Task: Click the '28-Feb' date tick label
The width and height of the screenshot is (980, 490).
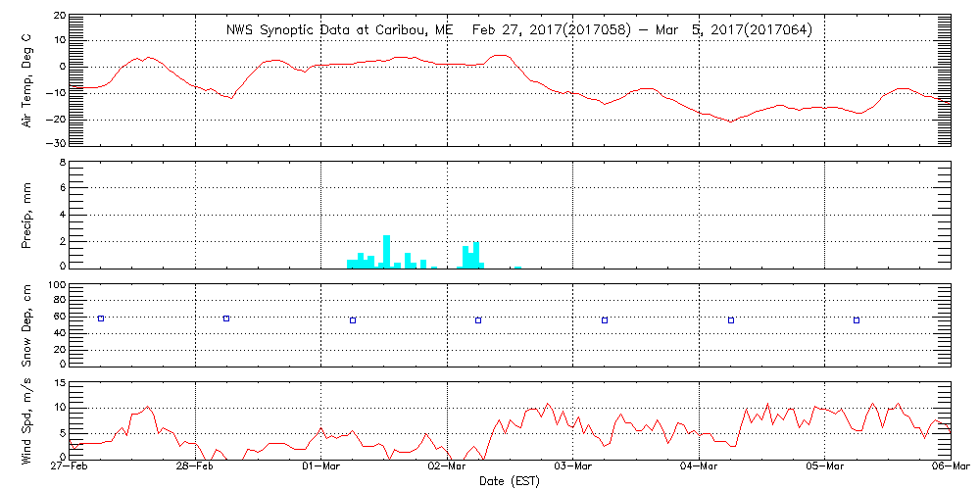Action: pyautogui.click(x=196, y=468)
